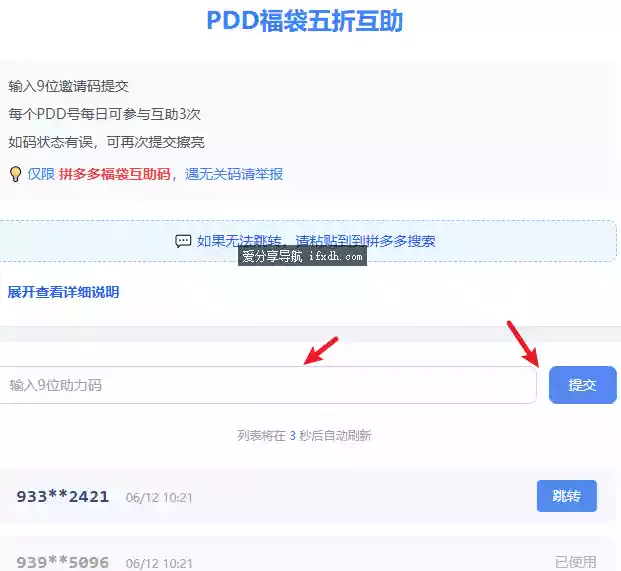Click the 提交 submit button
621x571 pixels.
pos(583,385)
